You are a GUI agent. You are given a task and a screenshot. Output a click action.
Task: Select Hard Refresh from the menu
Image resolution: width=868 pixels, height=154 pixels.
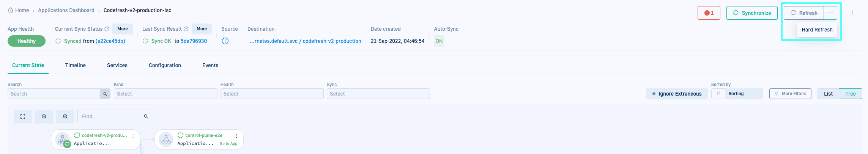point(817,30)
